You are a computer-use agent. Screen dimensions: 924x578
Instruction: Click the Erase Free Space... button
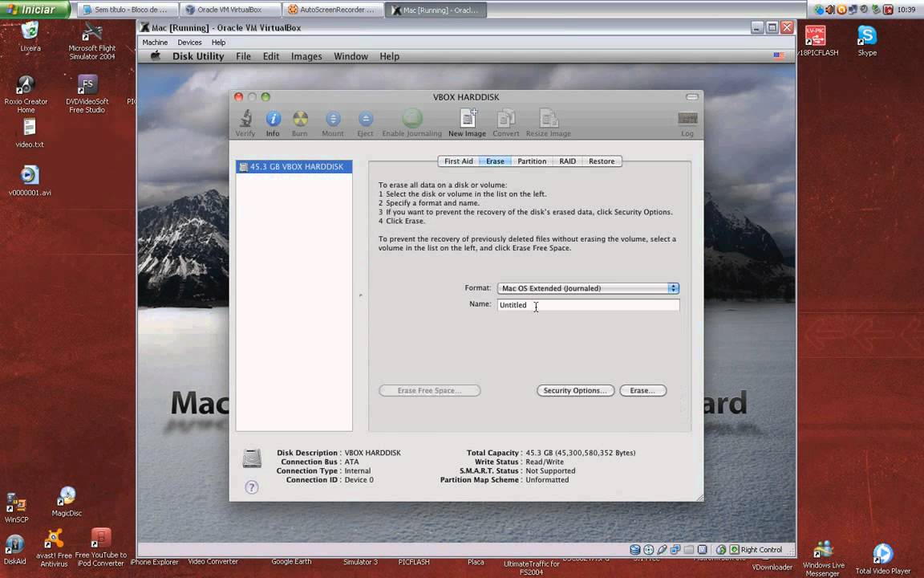pyautogui.click(x=430, y=390)
